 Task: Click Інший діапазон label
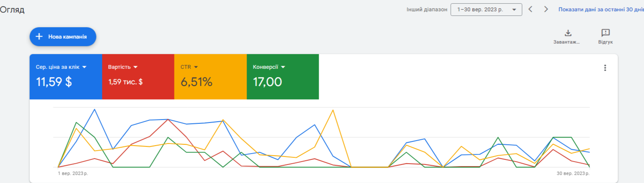pyautogui.click(x=427, y=10)
